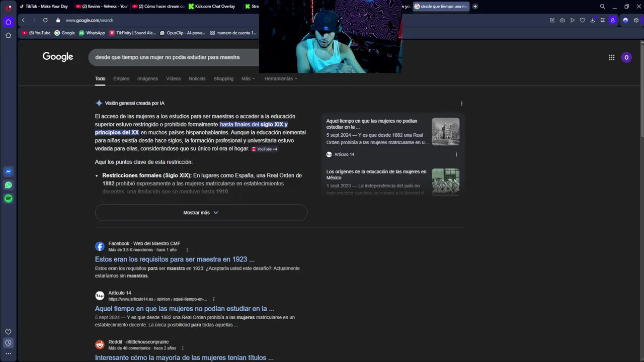Open the Google account avatar
Viewport: 644px width, 362px height.
click(626, 57)
